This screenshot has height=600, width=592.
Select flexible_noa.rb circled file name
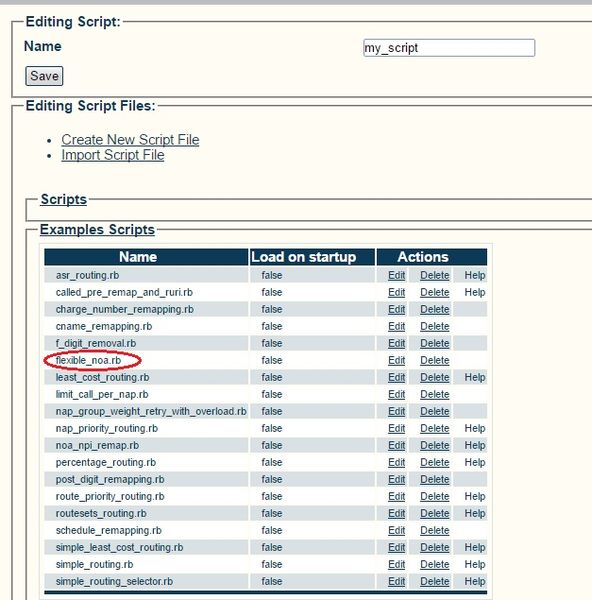88,360
